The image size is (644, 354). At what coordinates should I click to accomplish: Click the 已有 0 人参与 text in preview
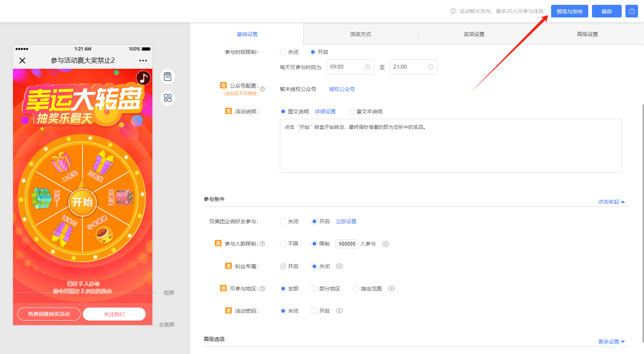coord(83,284)
